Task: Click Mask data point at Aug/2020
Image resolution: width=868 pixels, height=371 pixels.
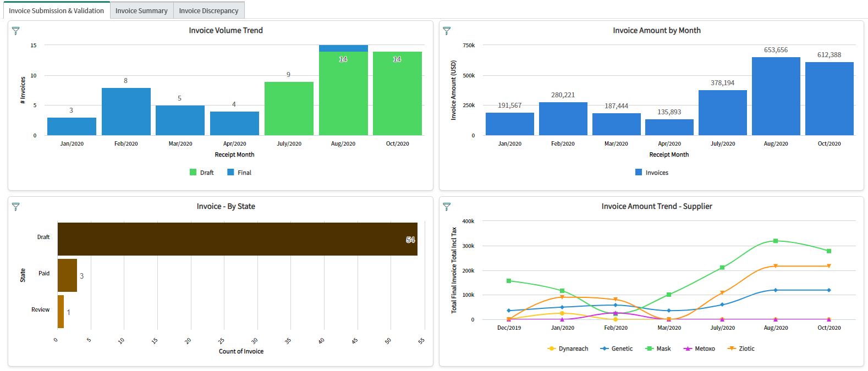Action: (x=776, y=241)
